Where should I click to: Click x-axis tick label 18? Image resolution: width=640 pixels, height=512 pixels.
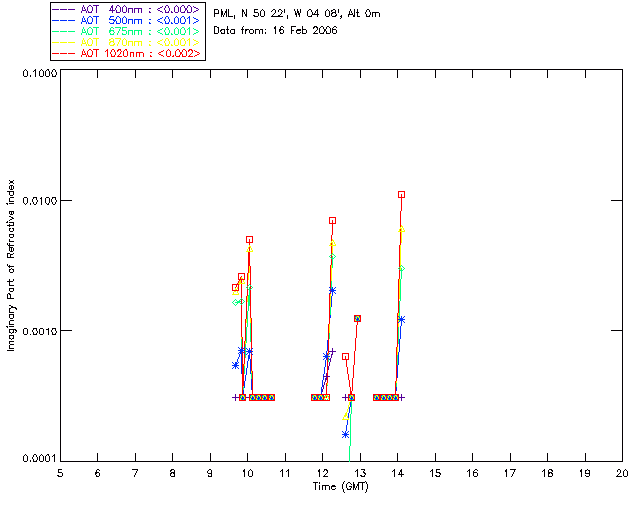coord(547,473)
